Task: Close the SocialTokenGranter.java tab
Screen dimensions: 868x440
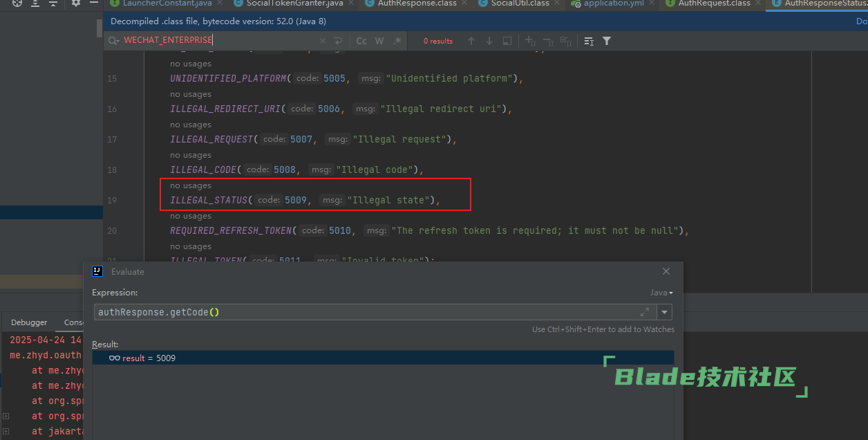Action: click(352, 3)
